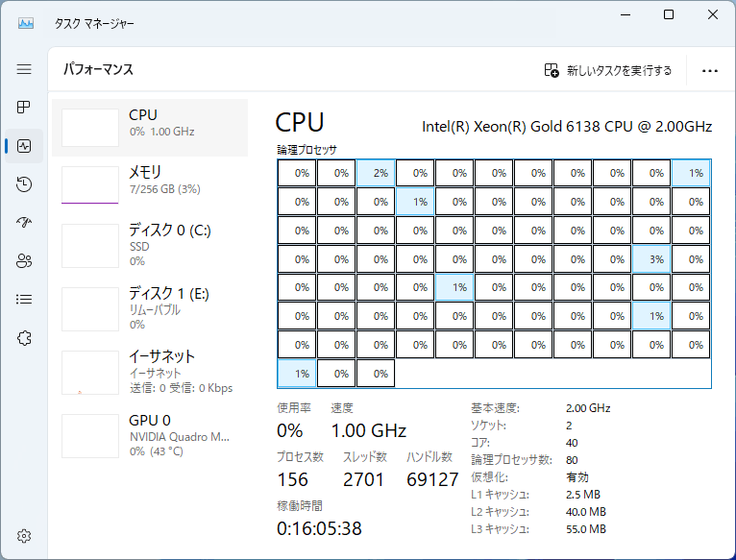
Task: Click the 論理プロセッサ graph label
Action: click(x=307, y=150)
